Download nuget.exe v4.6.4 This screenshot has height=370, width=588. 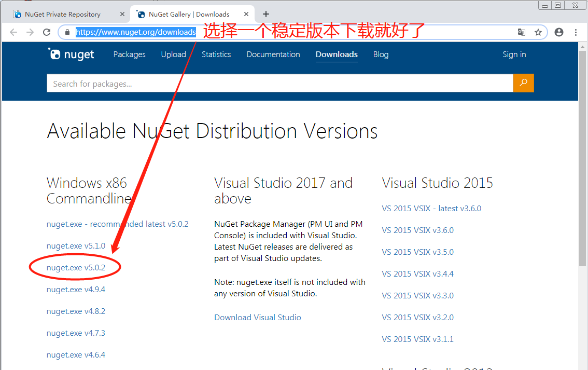(76, 354)
